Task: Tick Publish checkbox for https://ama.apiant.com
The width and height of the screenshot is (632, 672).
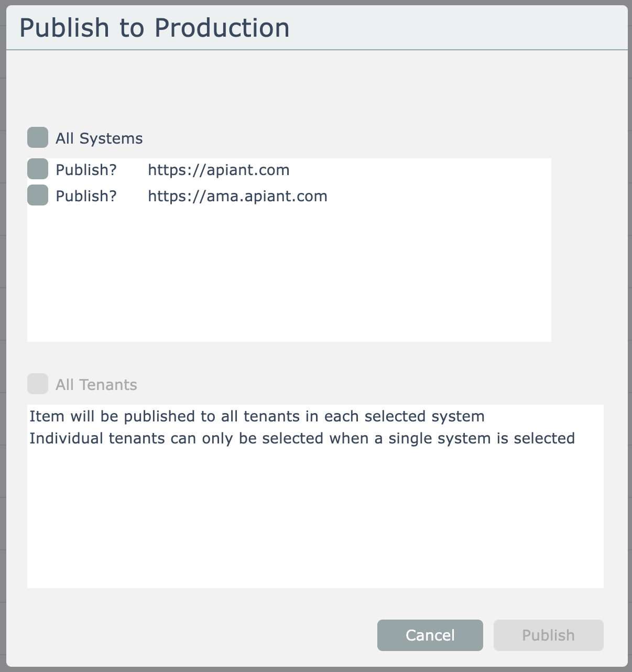Action: point(38,196)
